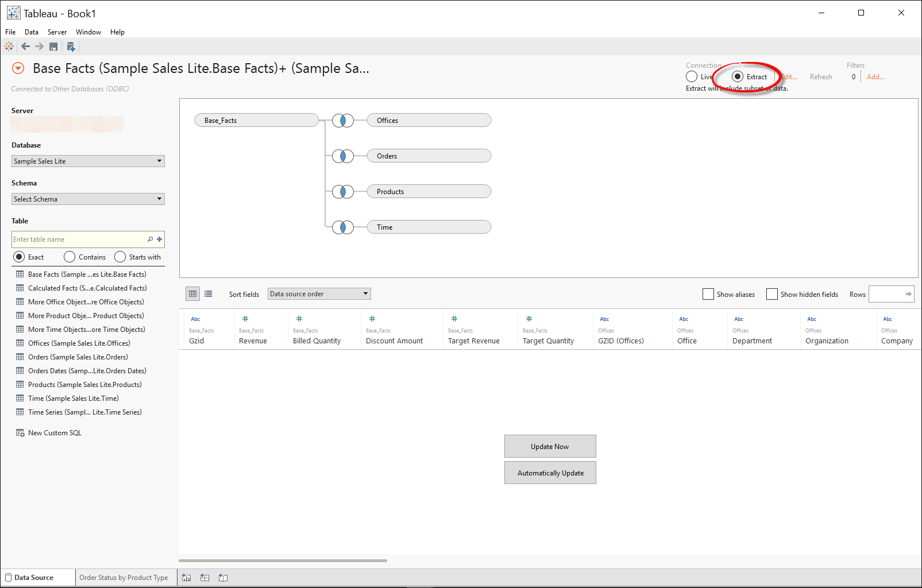This screenshot has width=922, height=588.
Task: Enable the Show aliases checkbox
Action: tap(708, 294)
